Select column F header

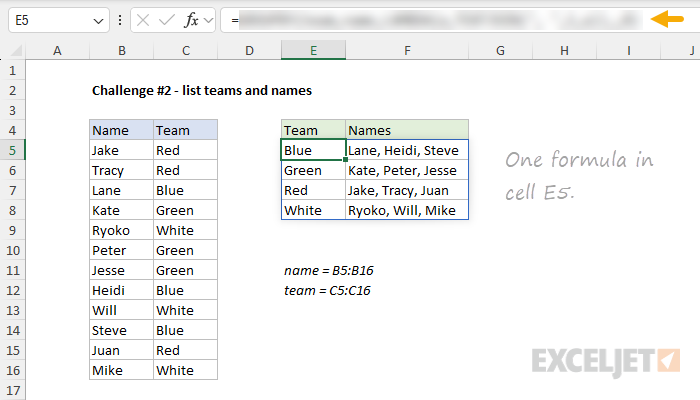407,50
